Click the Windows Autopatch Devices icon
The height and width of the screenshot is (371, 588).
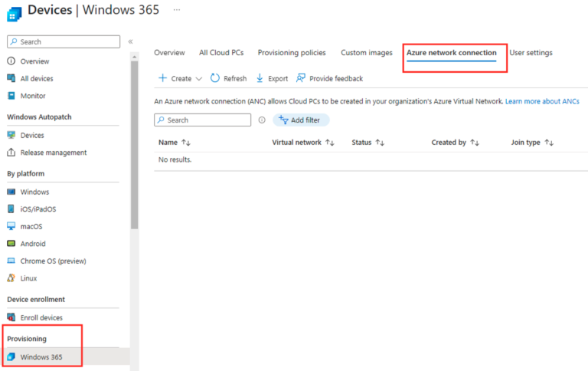(x=11, y=135)
